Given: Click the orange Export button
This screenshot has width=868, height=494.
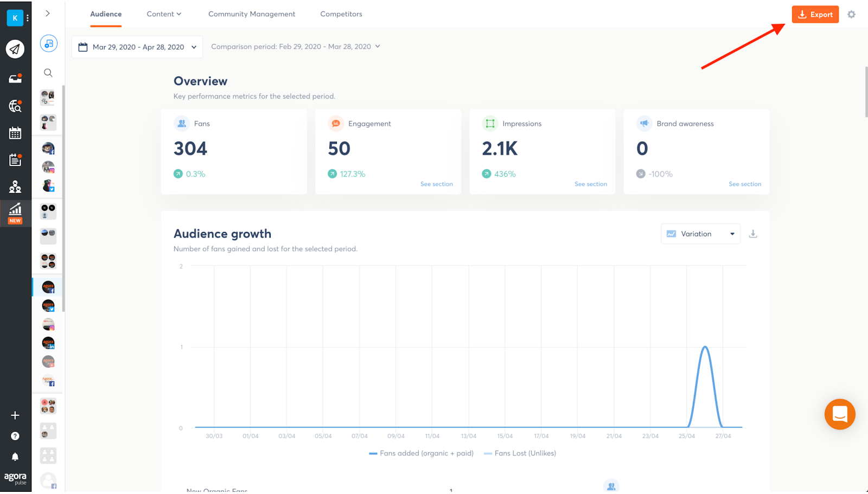Looking at the screenshot, I should 815,15.
